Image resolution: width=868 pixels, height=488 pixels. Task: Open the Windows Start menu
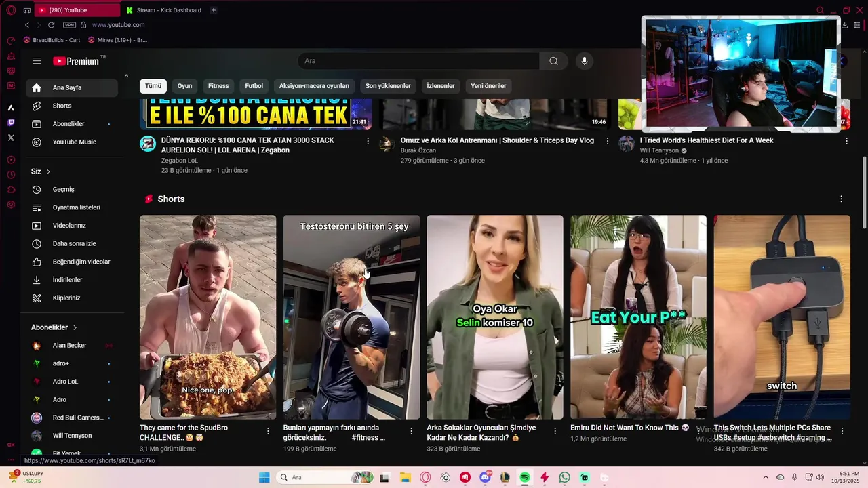pos(264,477)
